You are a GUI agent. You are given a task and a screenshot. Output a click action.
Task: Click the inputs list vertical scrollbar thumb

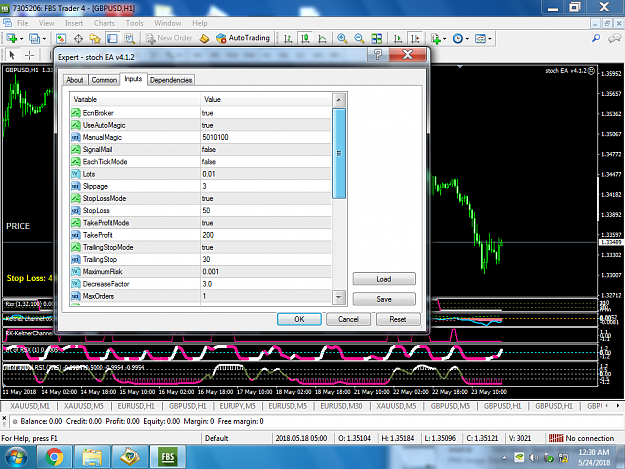tap(339, 153)
